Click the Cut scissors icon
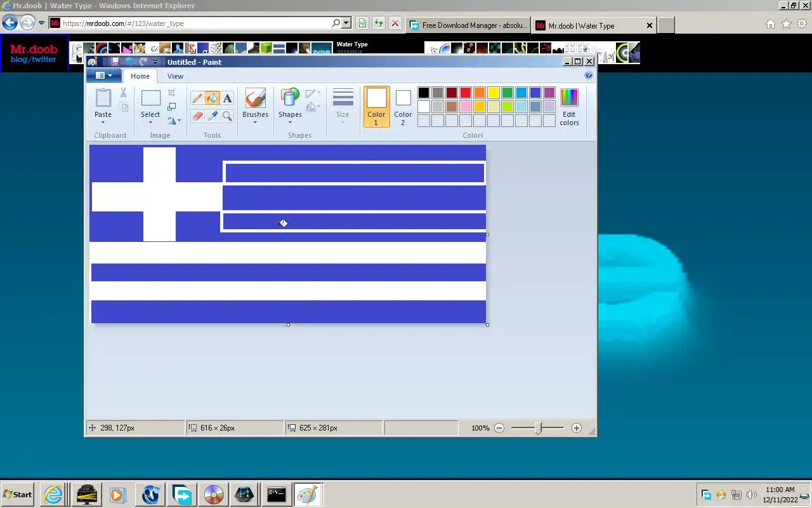 (123, 93)
